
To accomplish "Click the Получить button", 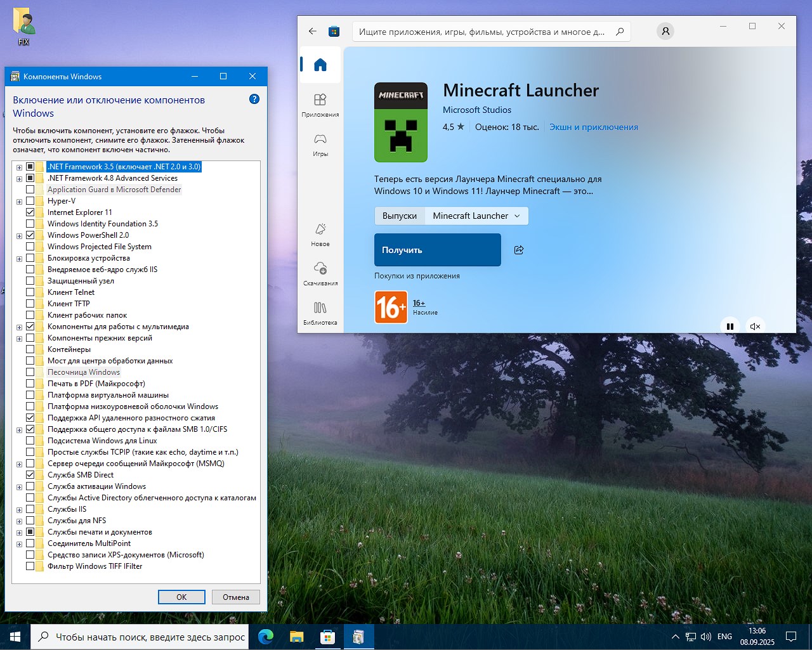I will 438,250.
